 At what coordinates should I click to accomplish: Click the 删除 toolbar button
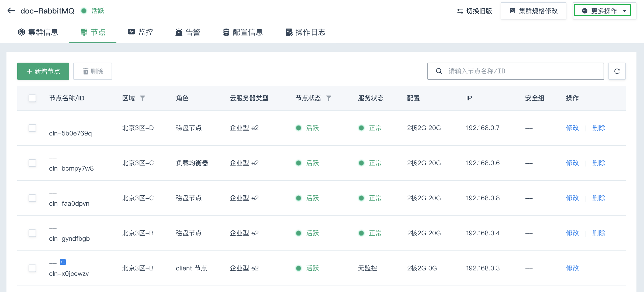(93, 71)
